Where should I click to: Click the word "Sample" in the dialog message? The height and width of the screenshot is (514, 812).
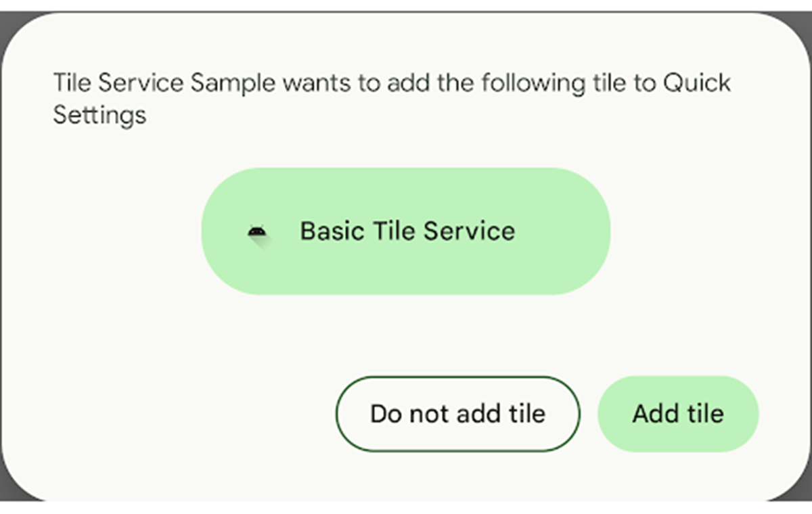pyautogui.click(x=233, y=84)
